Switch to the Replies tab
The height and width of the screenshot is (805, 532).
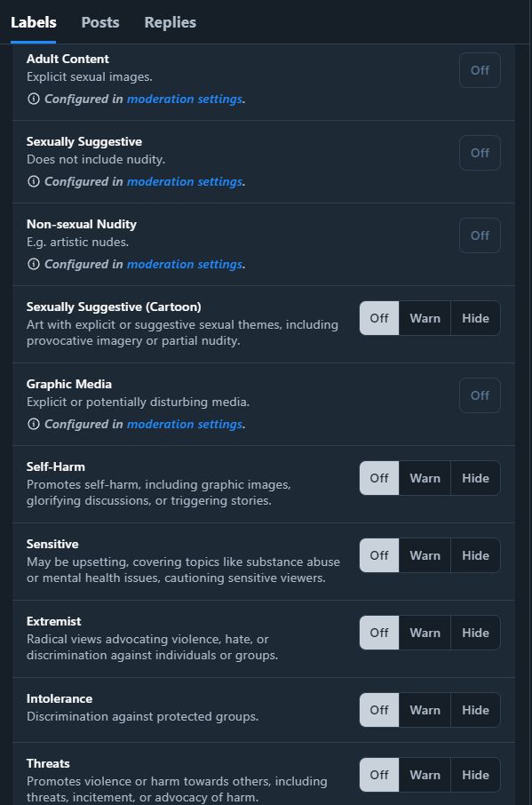(x=169, y=21)
